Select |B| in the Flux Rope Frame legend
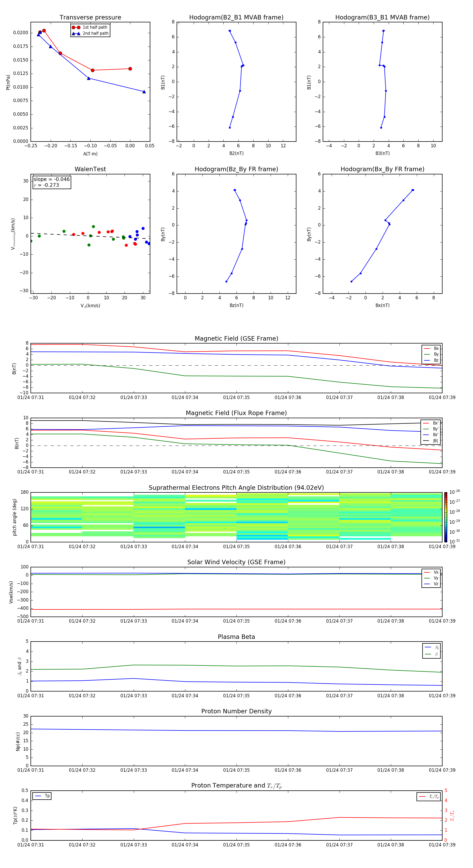This screenshot has width=473, height=868. click(x=431, y=441)
